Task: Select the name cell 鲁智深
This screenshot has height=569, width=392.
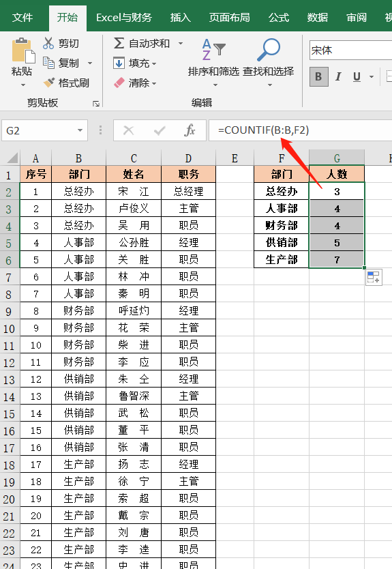Action: 134,396
